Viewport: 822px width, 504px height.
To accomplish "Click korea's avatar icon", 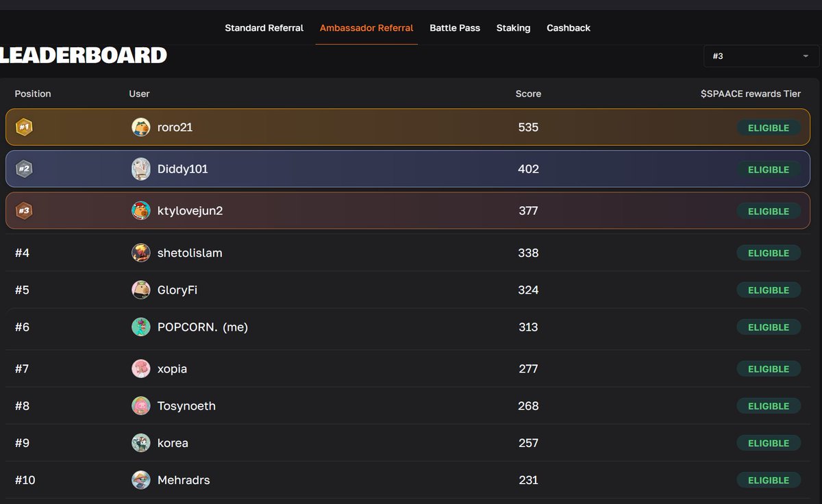I will point(140,443).
